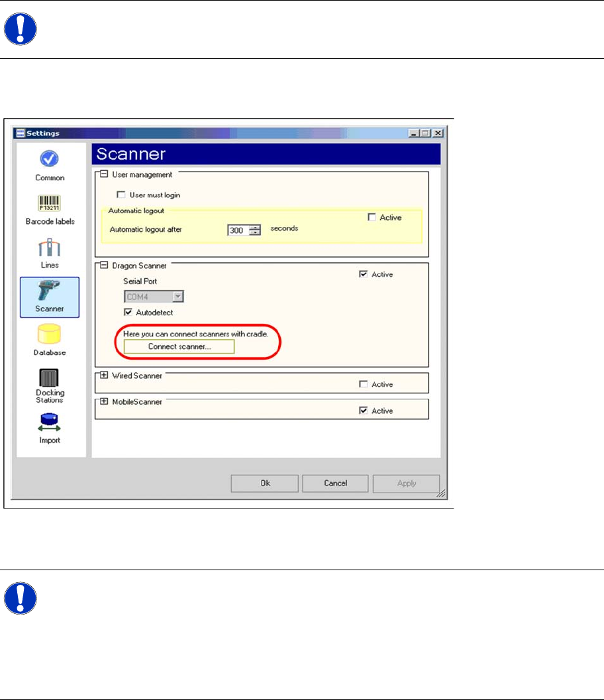Increase automatic logout seconds with up arrow
Image resolution: width=604 pixels, height=700 pixels.
tap(255, 228)
